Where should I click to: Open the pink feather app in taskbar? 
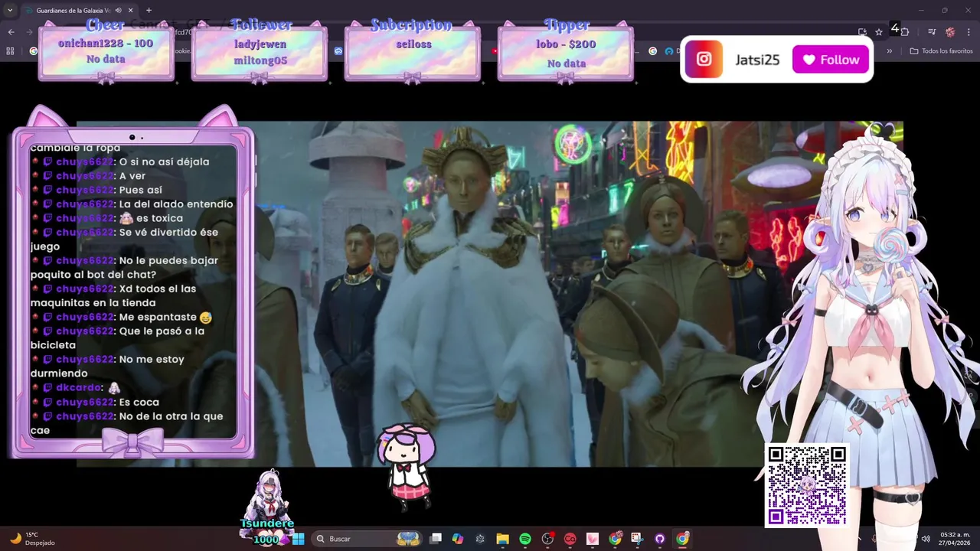pyautogui.click(x=592, y=539)
